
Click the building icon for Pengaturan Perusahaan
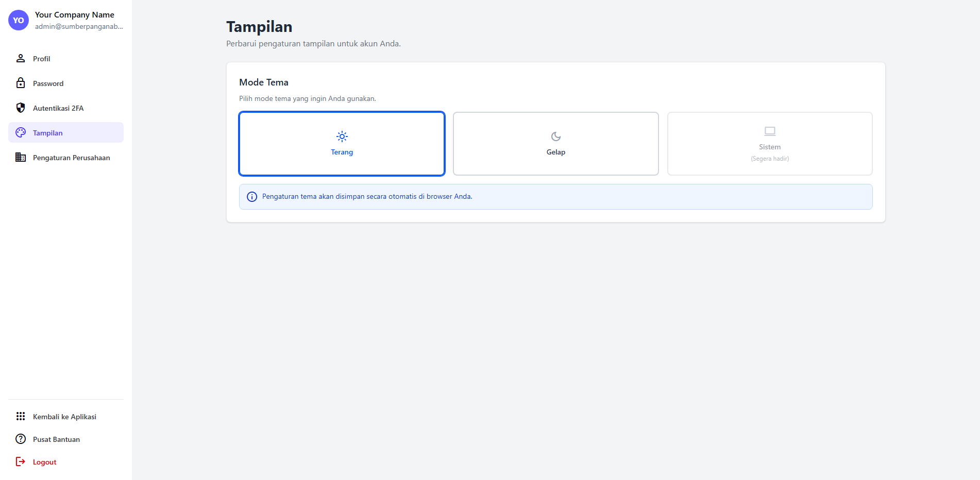pos(21,157)
